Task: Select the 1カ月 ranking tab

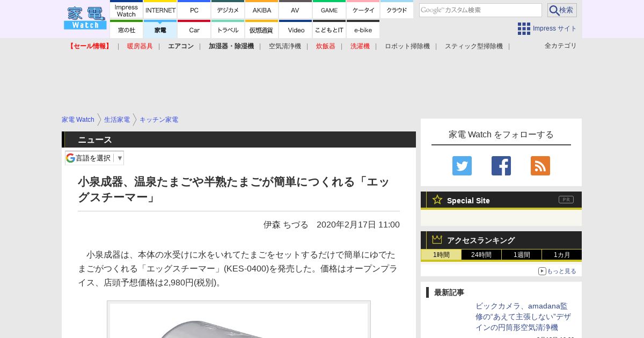Action: coord(562,255)
